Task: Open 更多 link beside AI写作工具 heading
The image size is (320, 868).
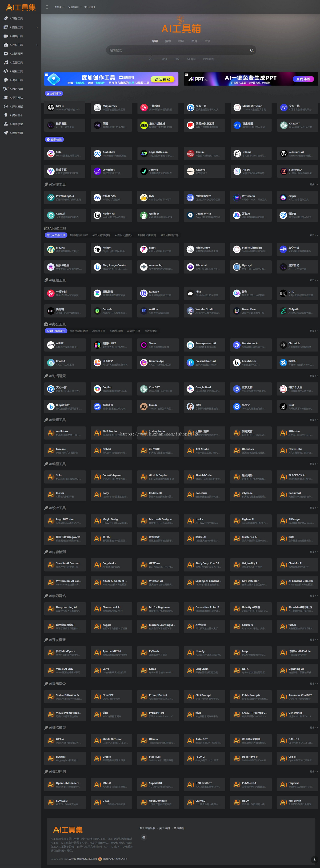Action: pyautogui.click(x=314, y=184)
